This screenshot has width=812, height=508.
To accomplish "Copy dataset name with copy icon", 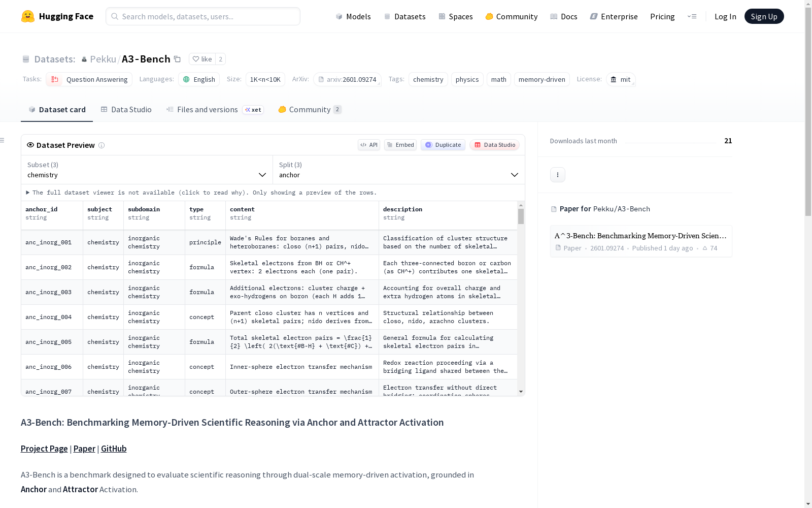I will pyautogui.click(x=177, y=59).
